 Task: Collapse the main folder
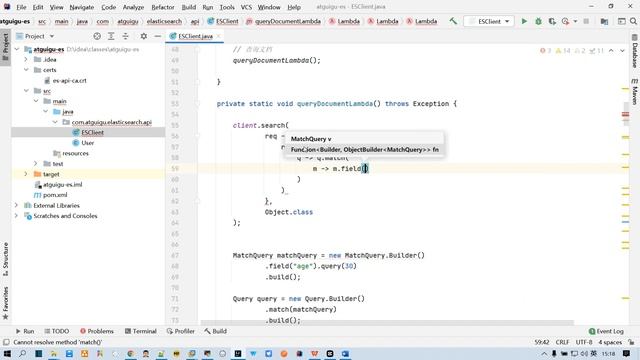(x=36, y=101)
